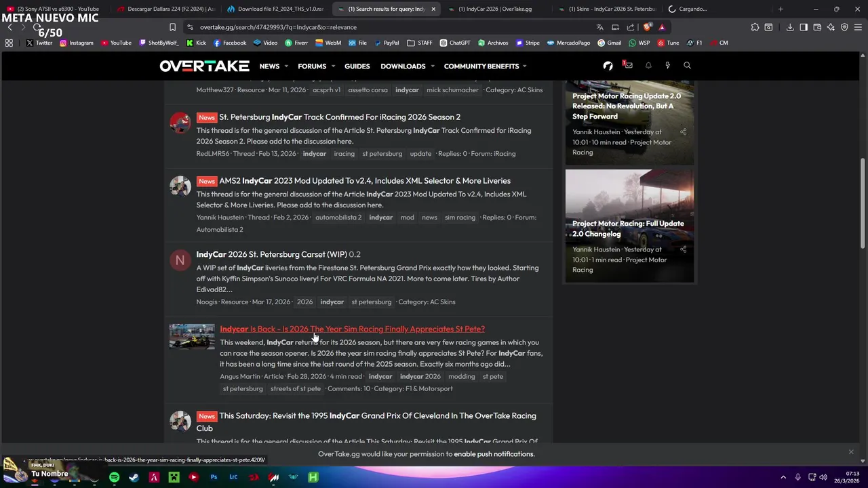
Task: Show hidden system tray icons
Action: click(x=783, y=477)
